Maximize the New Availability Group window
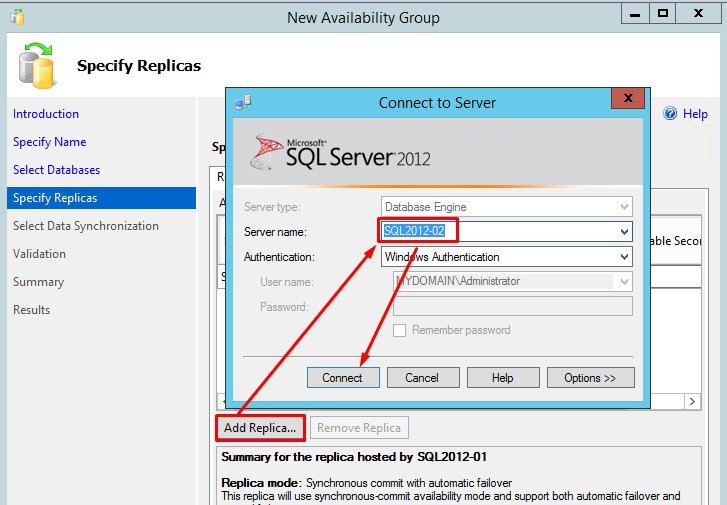Screen dimensions: 727x505 [x=662, y=14]
